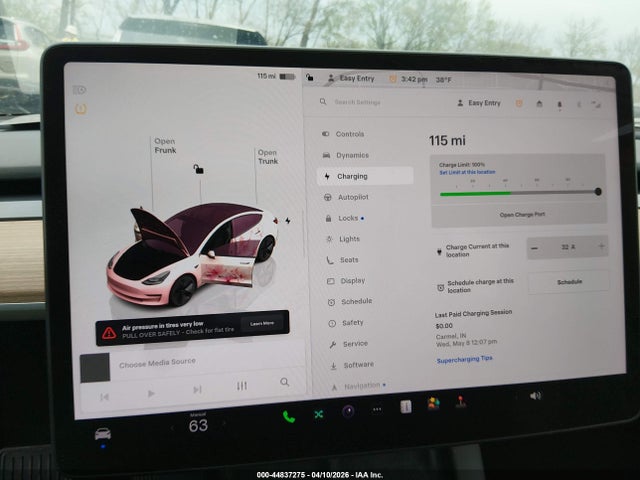Raise temperature with right arrow

(x=224, y=424)
